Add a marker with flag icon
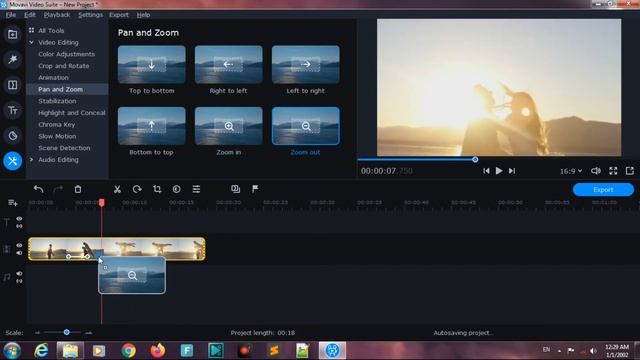Viewport: 640px width, 360px height. click(x=255, y=189)
